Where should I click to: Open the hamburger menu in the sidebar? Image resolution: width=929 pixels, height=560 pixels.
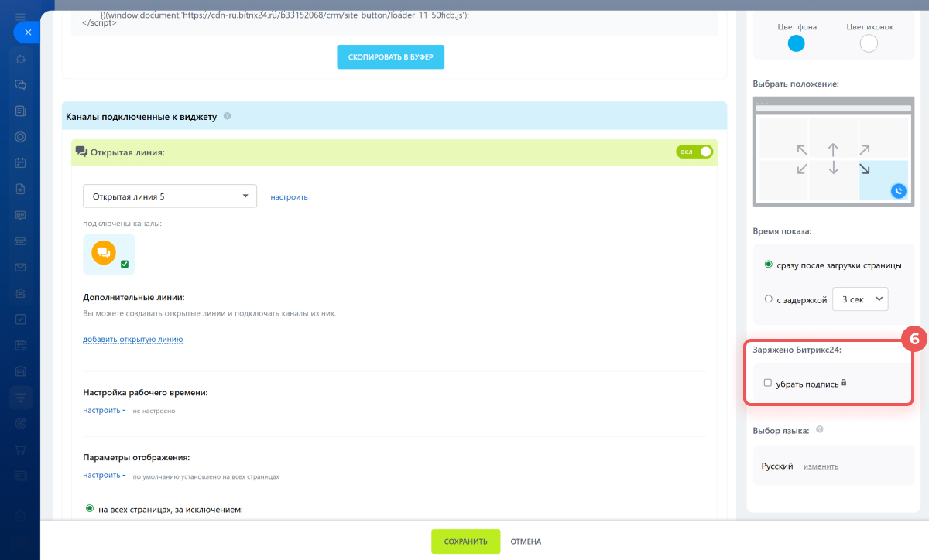(x=21, y=16)
